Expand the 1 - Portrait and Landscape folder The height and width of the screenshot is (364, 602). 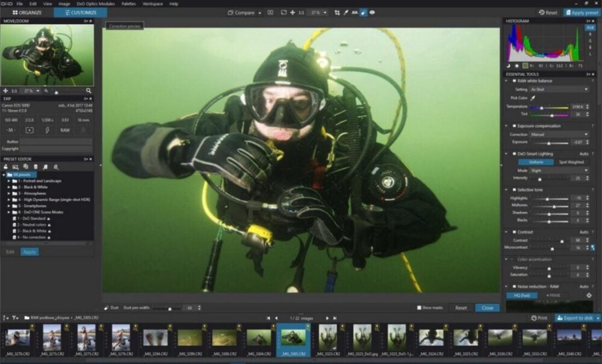tap(9, 180)
